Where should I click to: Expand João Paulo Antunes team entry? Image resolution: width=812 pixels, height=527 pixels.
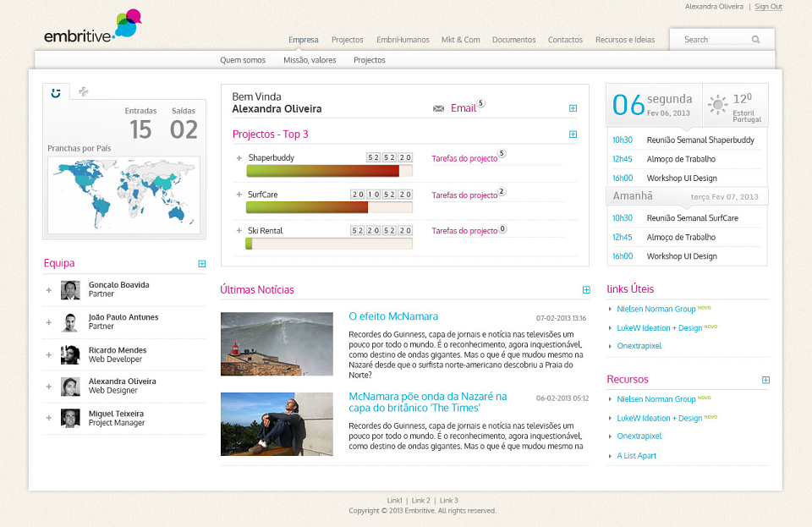coord(49,322)
